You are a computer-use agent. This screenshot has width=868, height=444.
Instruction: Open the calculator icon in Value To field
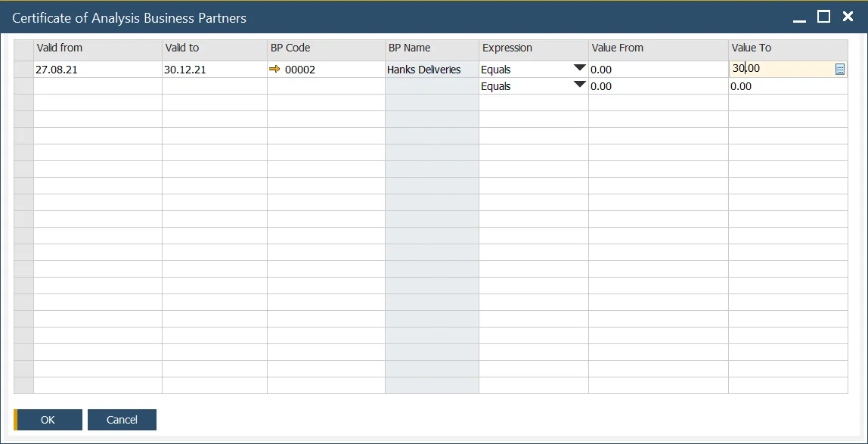(x=839, y=70)
